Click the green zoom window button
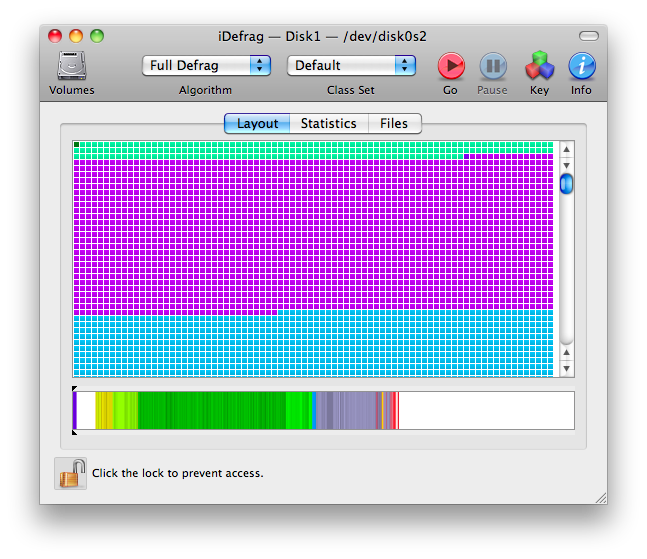The image size is (647, 559). pyautogui.click(x=97, y=36)
